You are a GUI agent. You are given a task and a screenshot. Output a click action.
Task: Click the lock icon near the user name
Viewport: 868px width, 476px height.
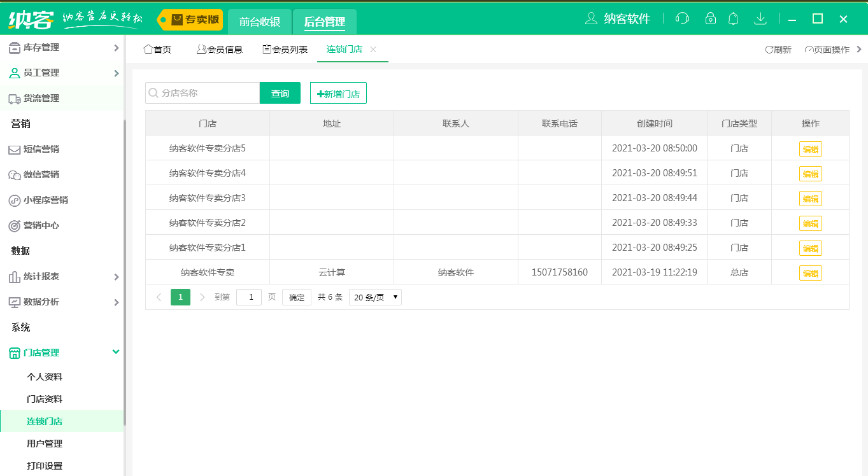coord(708,19)
